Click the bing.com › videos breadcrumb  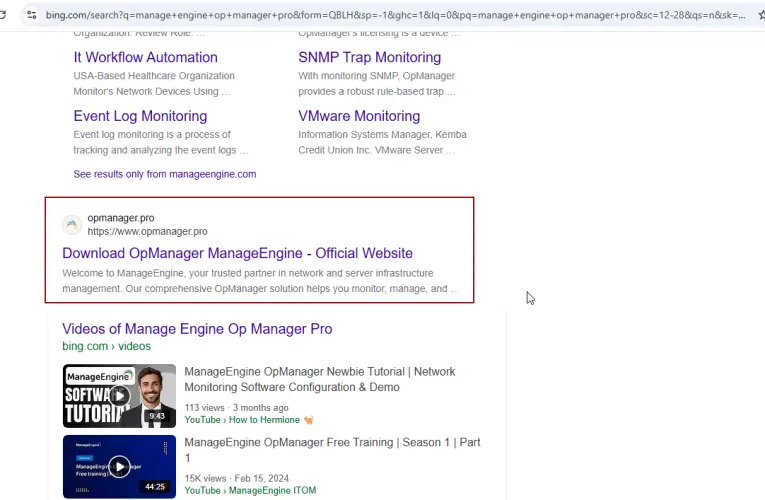(x=106, y=346)
